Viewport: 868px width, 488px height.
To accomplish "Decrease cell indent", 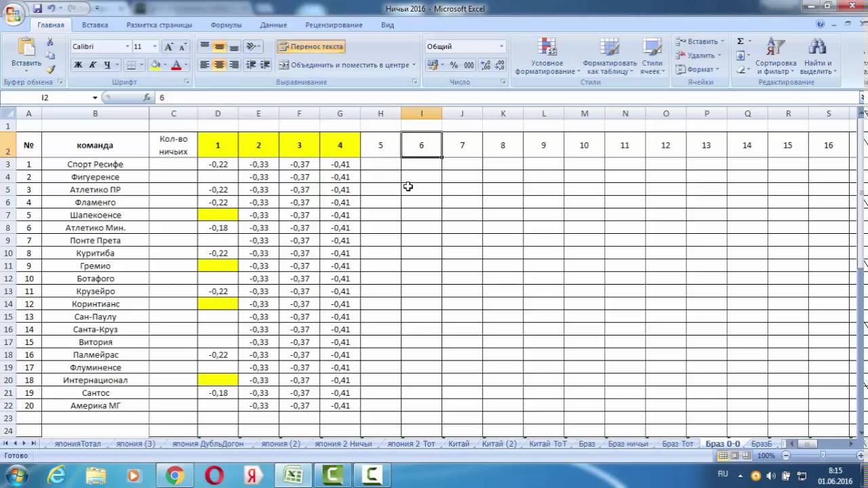I will [251, 65].
